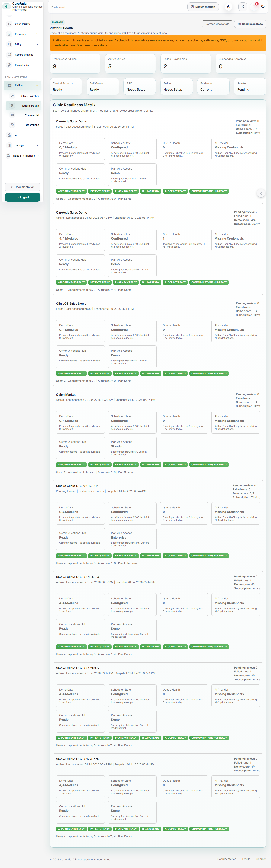This screenshot has width=271, height=868.
Task: Expand the Pharmacy menu chevron
Action: pyautogui.click(x=37, y=34)
